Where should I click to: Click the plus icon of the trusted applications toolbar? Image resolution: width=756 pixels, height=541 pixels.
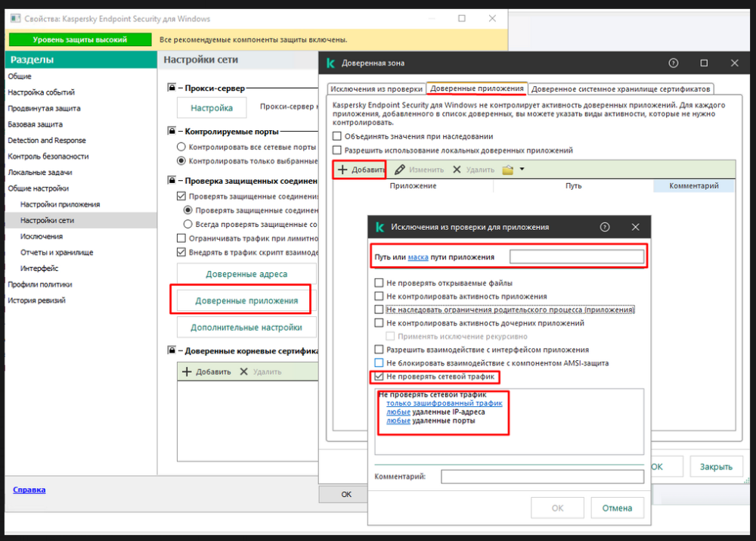(x=342, y=169)
